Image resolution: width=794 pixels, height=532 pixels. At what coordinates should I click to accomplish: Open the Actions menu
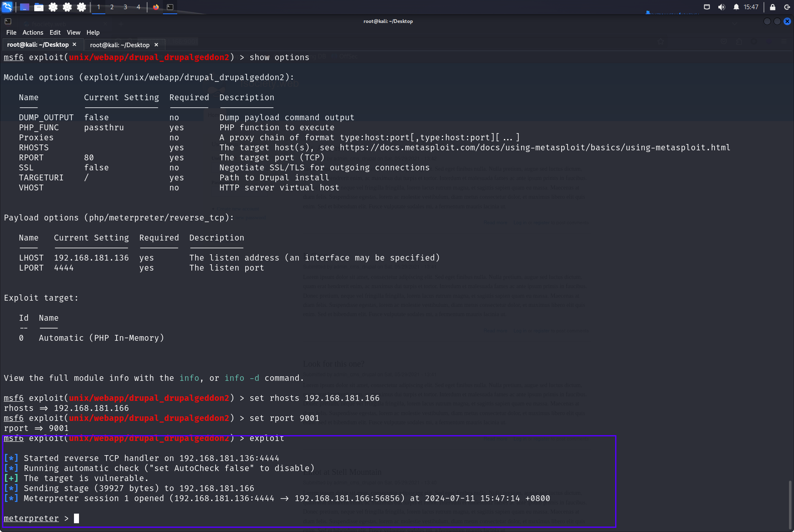(x=33, y=33)
